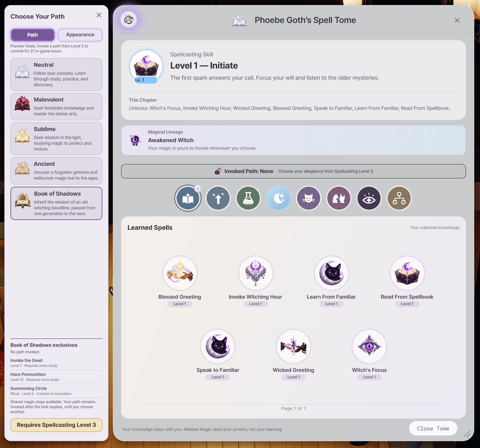480x448 pixels.
Task: Close Phoebe Goth's Spell Tome window
Action: 457,20
